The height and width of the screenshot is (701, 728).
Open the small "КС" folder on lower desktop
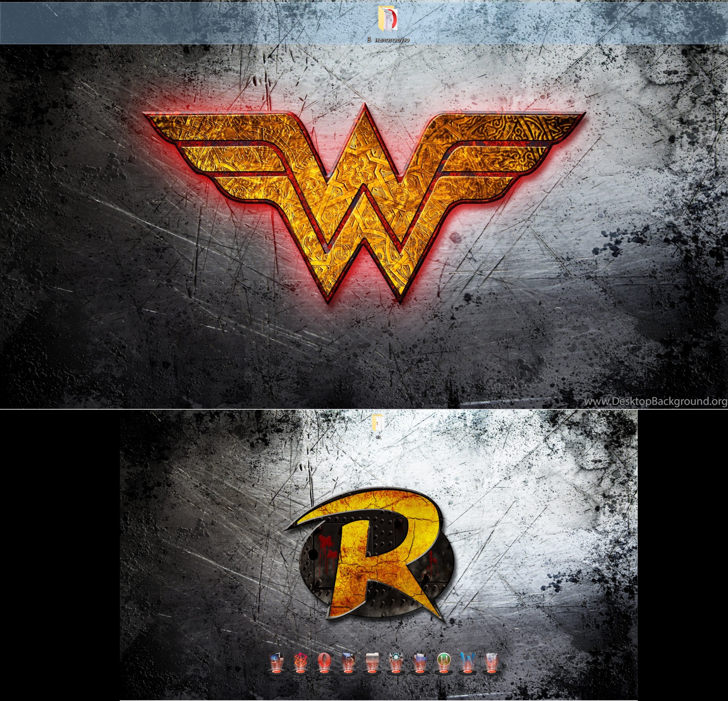[378, 423]
